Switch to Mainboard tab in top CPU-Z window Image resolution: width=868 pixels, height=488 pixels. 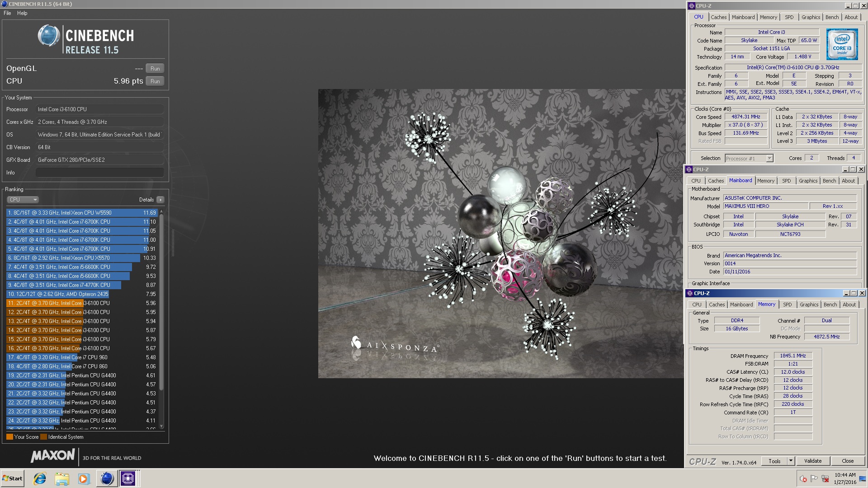(x=743, y=17)
